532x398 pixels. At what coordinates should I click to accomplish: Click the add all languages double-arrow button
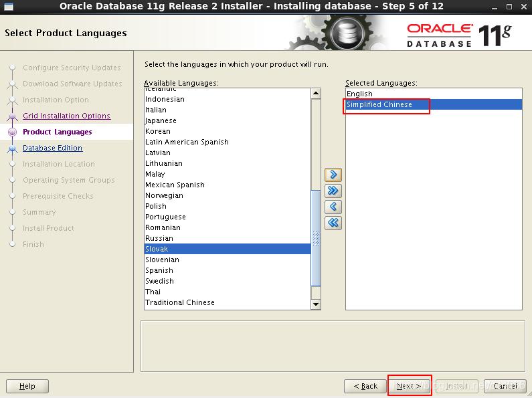pos(333,191)
